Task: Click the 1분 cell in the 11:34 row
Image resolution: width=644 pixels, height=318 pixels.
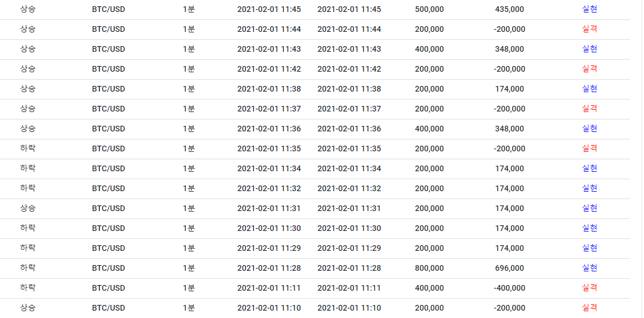Action: pyautogui.click(x=189, y=168)
